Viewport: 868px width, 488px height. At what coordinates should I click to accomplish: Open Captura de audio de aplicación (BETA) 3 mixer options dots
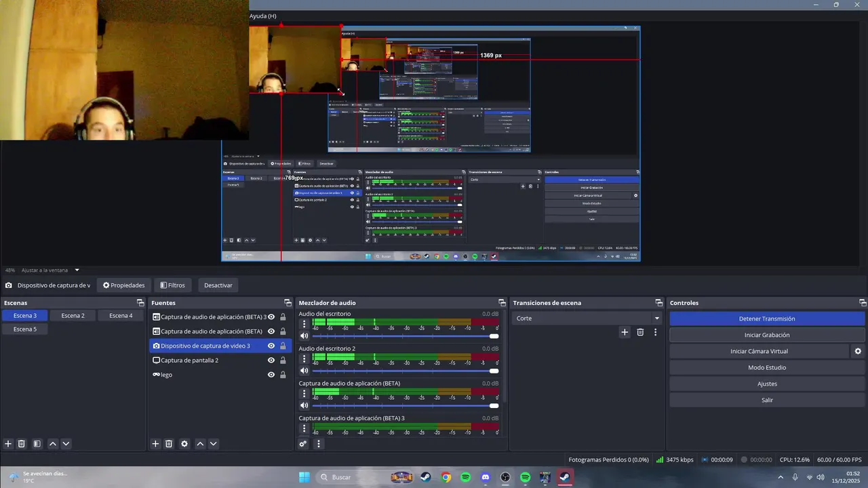(x=304, y=428)
